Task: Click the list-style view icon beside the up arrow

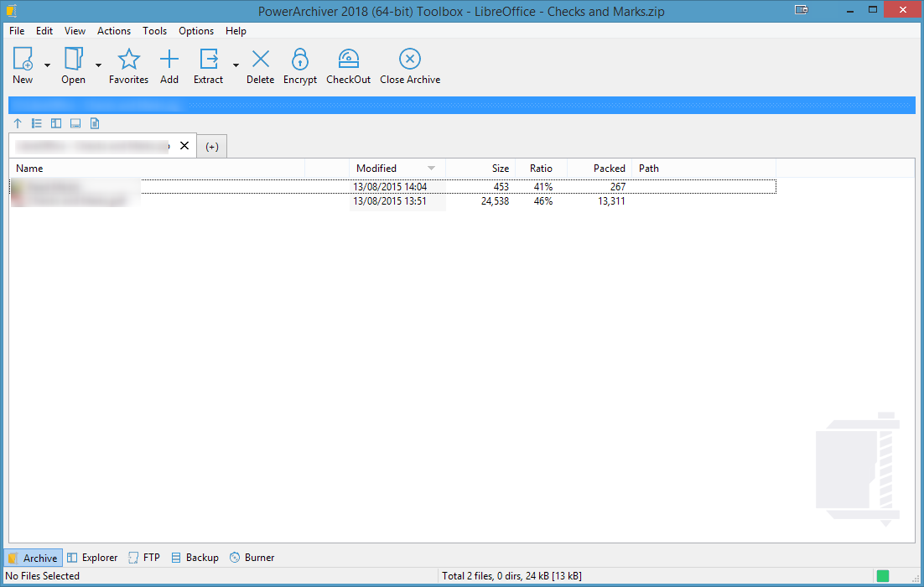Action: click(x=37, y=123)
